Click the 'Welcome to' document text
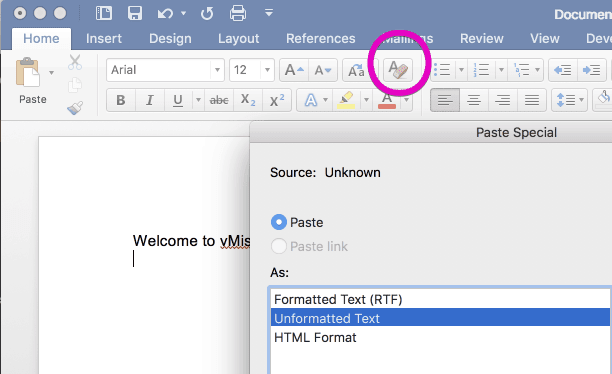 (x=174, y=241)
